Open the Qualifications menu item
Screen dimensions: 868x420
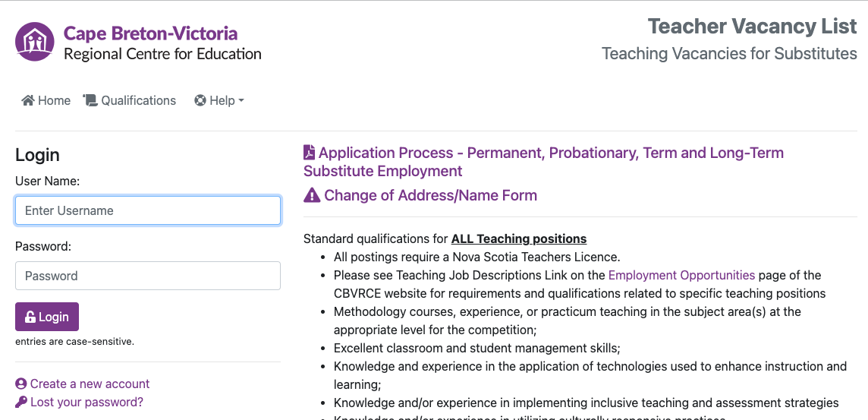(x=138, y=100)
